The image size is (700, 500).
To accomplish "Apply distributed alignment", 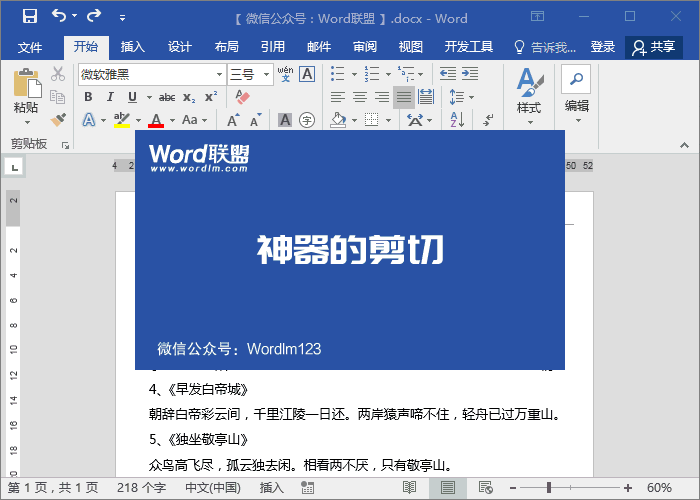I will coord(426,97).
